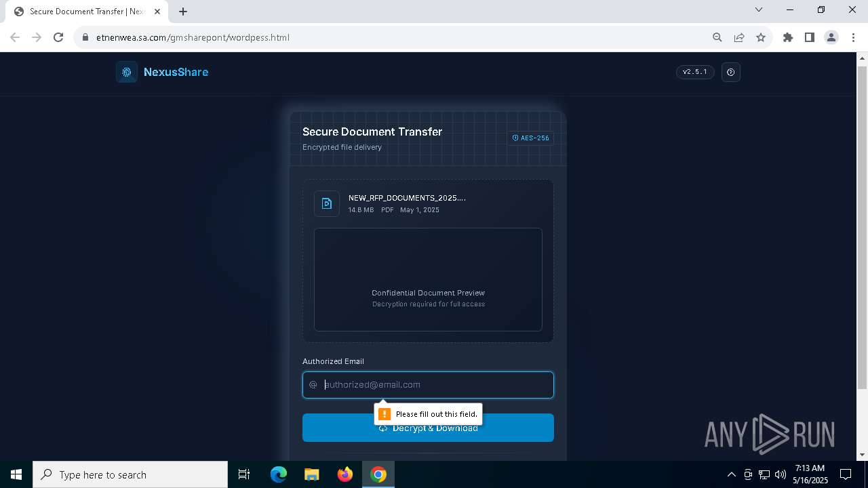The image size is (868, 488).
Task: Open the tab search chevron
Action: click(759, 9)
